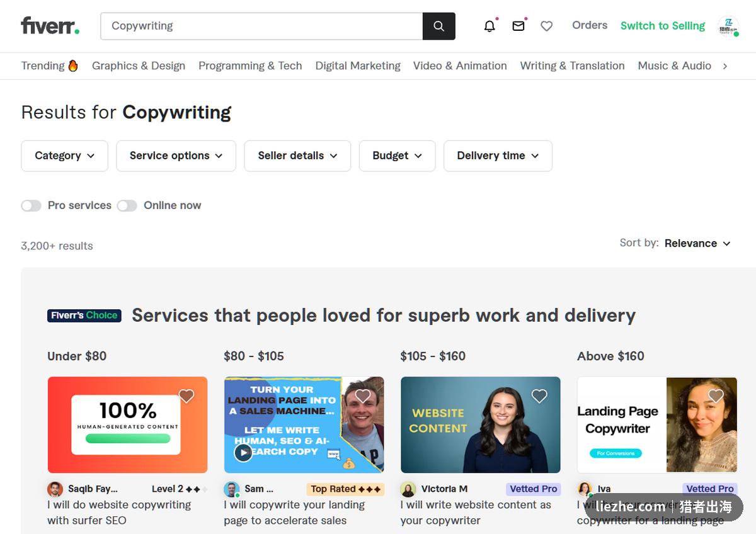Toggle Pro services switch

pyautogui.click(x=31, y=206)
